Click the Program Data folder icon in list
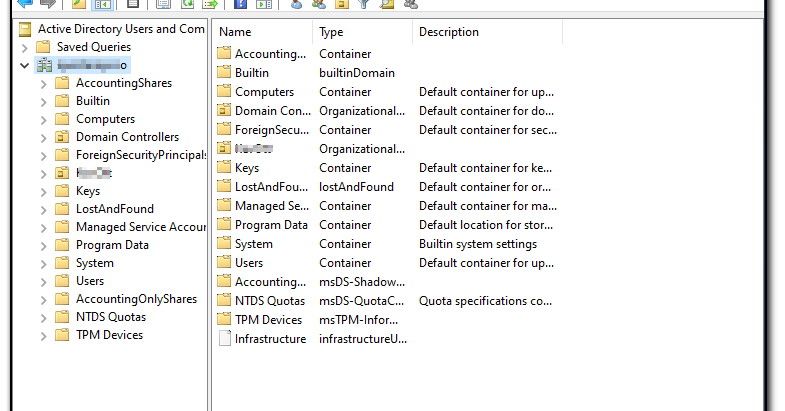 coord(224,224)
